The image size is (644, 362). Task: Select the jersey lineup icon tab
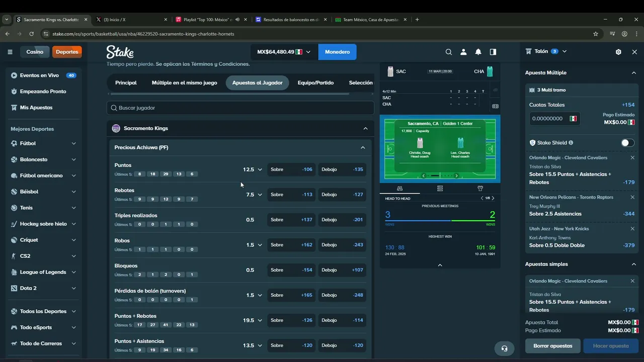click(x=480, y=189)
